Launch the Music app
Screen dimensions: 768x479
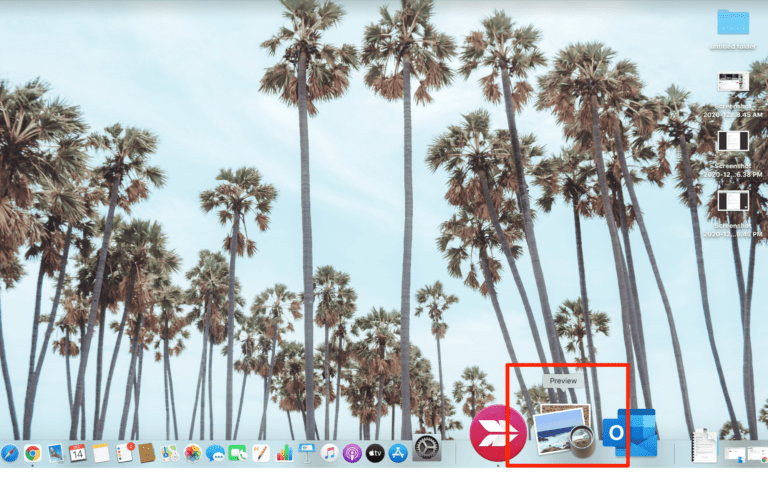tap(329, 453)
